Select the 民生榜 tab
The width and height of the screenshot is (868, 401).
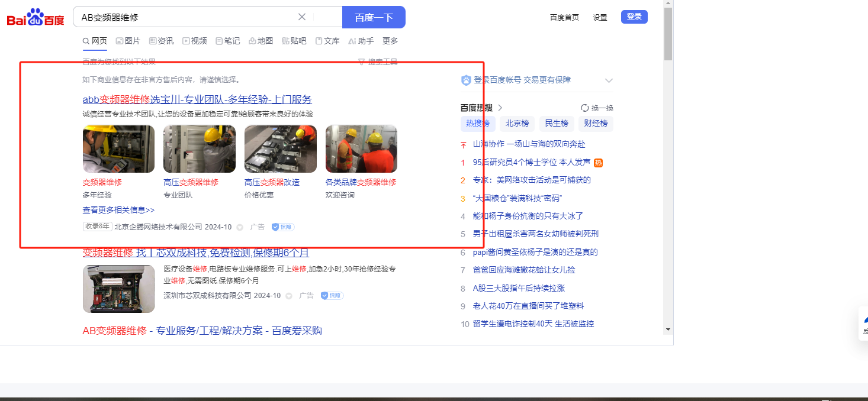point(557,123)
